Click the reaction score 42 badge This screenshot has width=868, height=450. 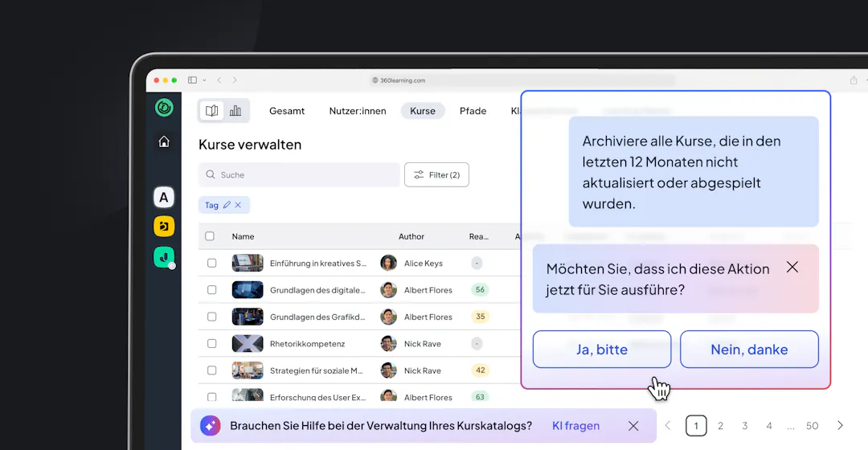[480, 370]
